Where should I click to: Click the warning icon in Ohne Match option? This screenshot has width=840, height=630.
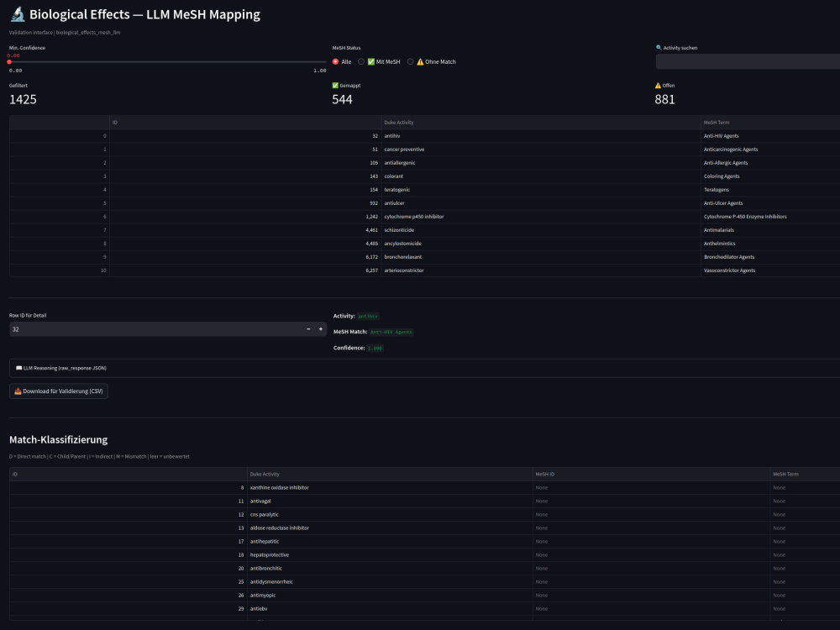point(420,61)
